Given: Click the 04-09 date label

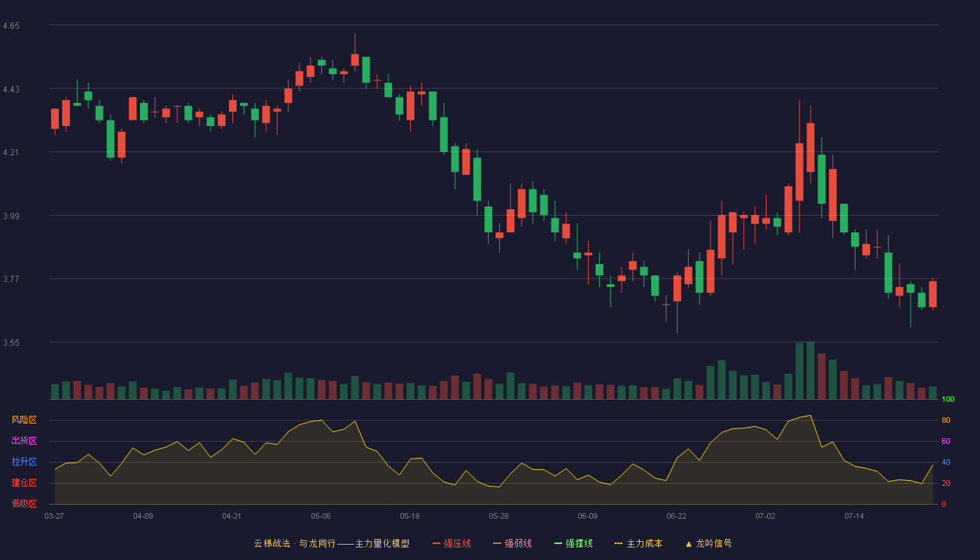Looking at the screenshot, I should click(143, 516).
